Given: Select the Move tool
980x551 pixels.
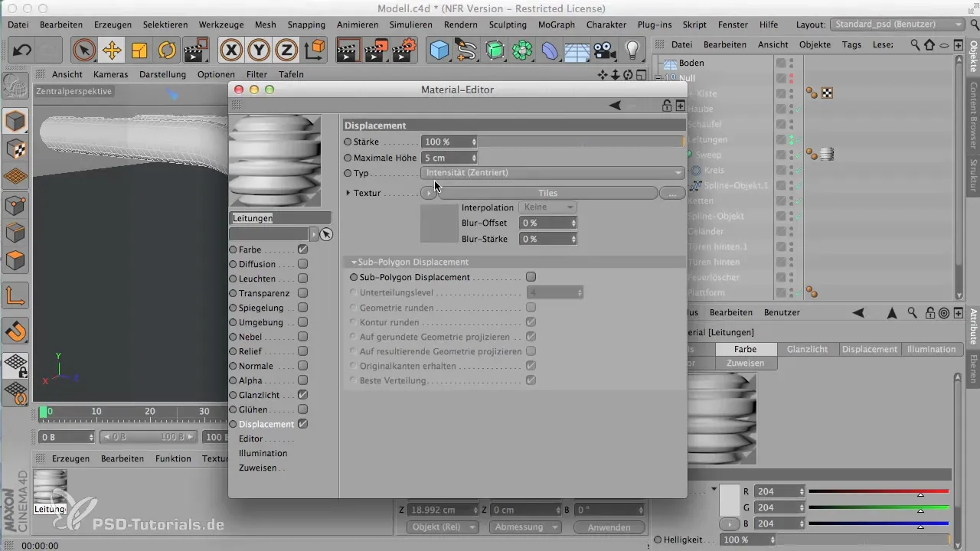Looking at the screenshot, I should pos(112,51).
